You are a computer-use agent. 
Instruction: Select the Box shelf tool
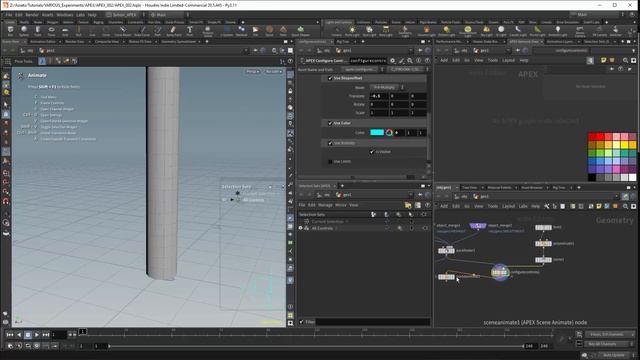pos(10,31)
